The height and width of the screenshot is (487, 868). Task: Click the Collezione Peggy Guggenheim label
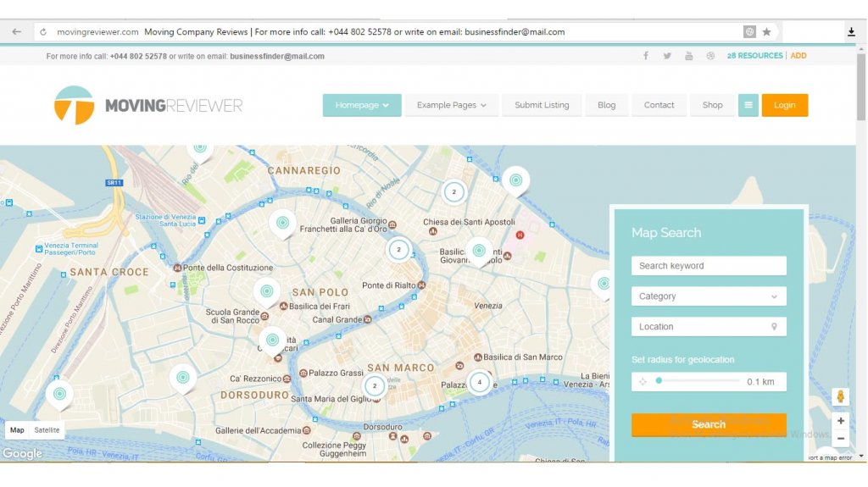click(334, 450)
